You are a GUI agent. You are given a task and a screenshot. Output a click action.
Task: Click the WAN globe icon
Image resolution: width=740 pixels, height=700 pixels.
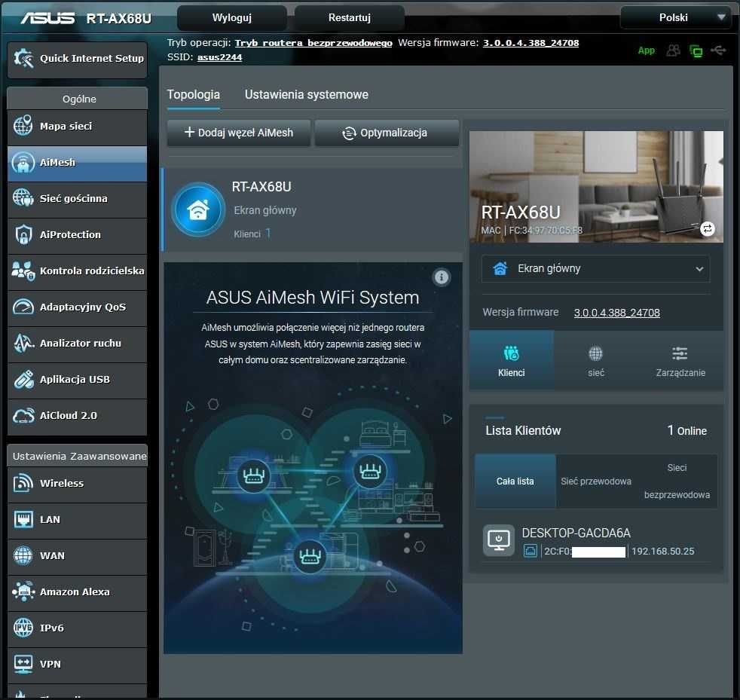23,555
